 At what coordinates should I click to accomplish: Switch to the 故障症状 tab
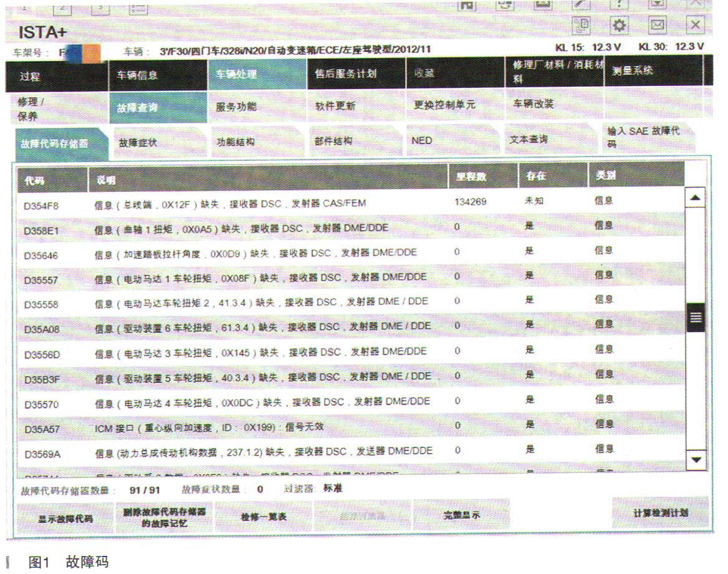click(160, 143)
